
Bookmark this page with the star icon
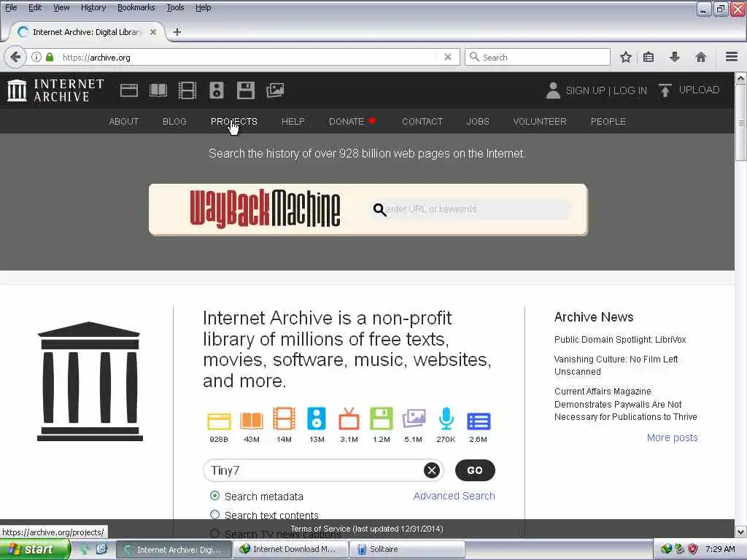[x=625, y=57]
